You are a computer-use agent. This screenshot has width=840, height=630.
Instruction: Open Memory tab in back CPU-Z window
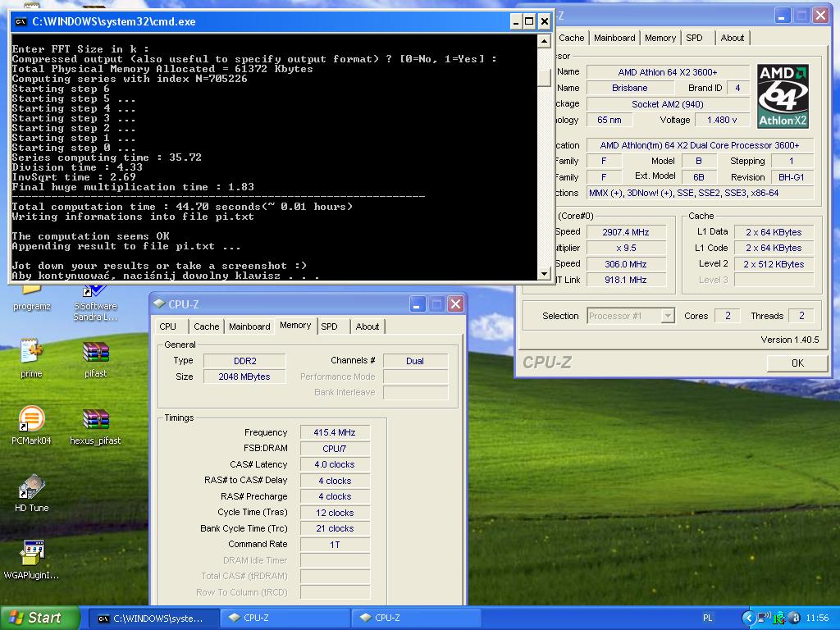660,38
